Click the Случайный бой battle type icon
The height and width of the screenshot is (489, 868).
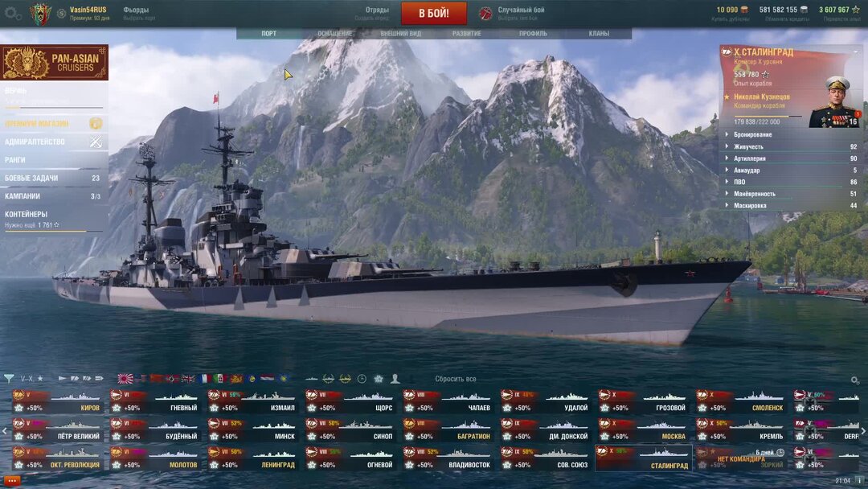(485, 14)
